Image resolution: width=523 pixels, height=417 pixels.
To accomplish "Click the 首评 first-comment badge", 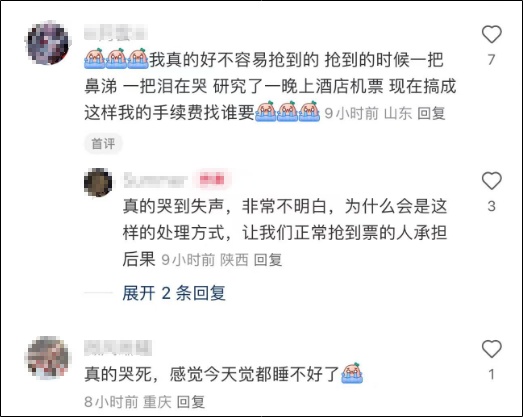I will point(103,144).
